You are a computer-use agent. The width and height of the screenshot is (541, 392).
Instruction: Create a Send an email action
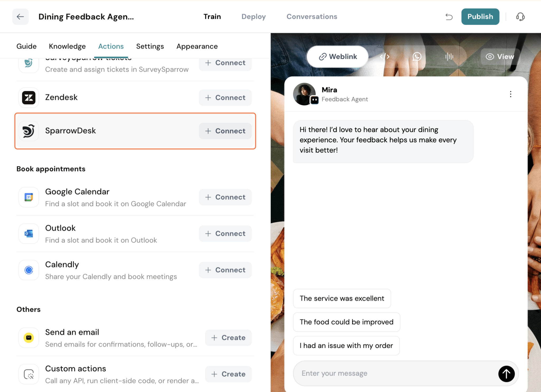(228, 338)
